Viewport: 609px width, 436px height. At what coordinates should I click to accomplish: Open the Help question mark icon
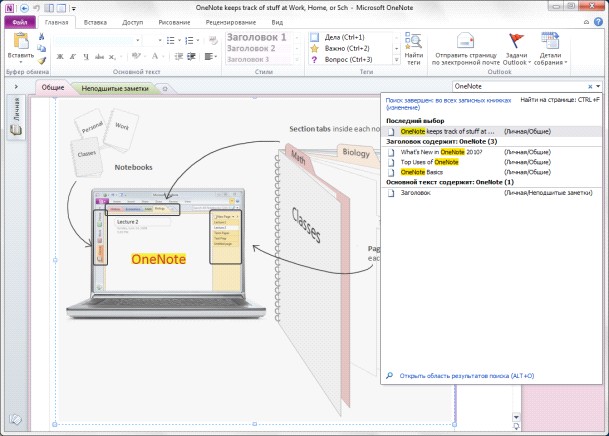[599, 22]
